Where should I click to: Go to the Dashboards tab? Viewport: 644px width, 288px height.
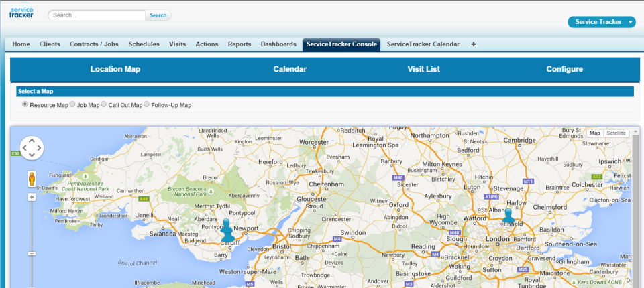click(278, 44)
